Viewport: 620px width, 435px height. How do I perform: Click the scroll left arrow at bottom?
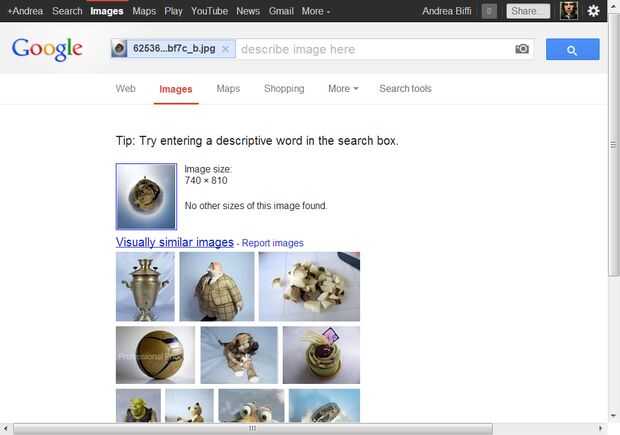[5, 428]
